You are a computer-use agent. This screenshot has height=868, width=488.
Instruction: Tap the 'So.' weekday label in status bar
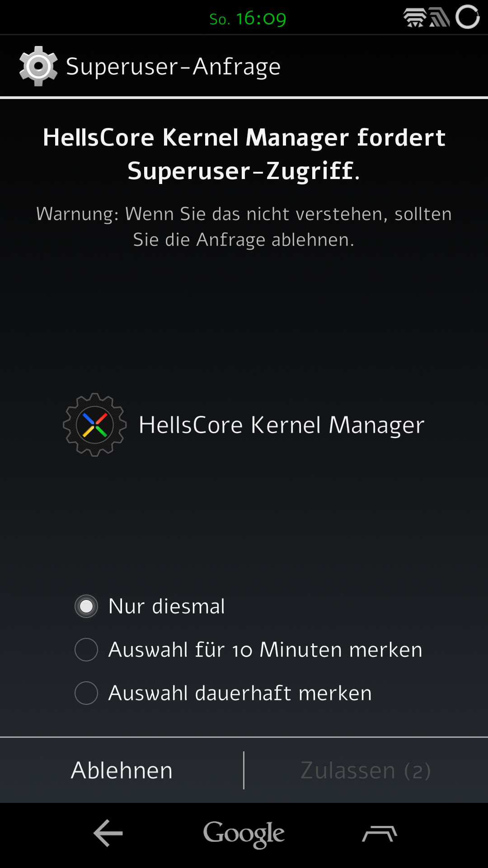coord(220,19)
